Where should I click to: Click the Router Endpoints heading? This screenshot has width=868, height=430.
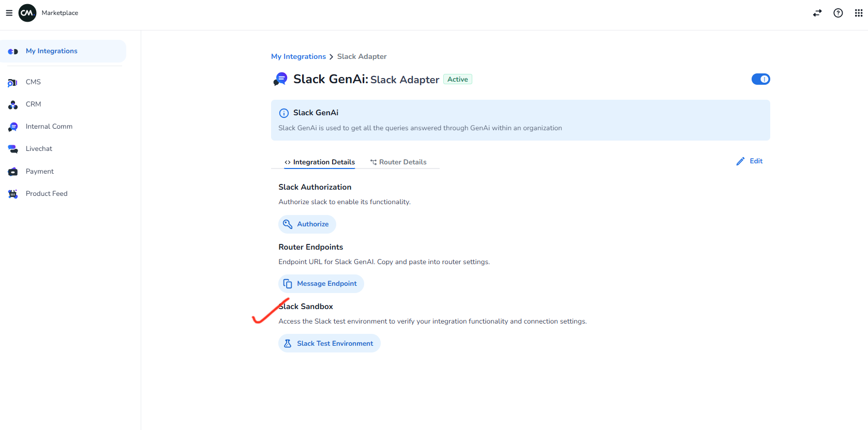coord(311,247)
